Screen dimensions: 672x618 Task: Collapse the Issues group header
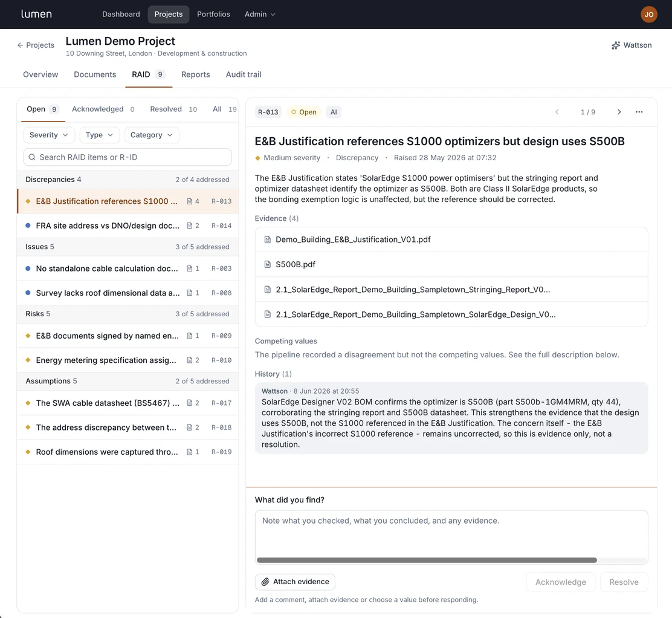coord(128,247)
